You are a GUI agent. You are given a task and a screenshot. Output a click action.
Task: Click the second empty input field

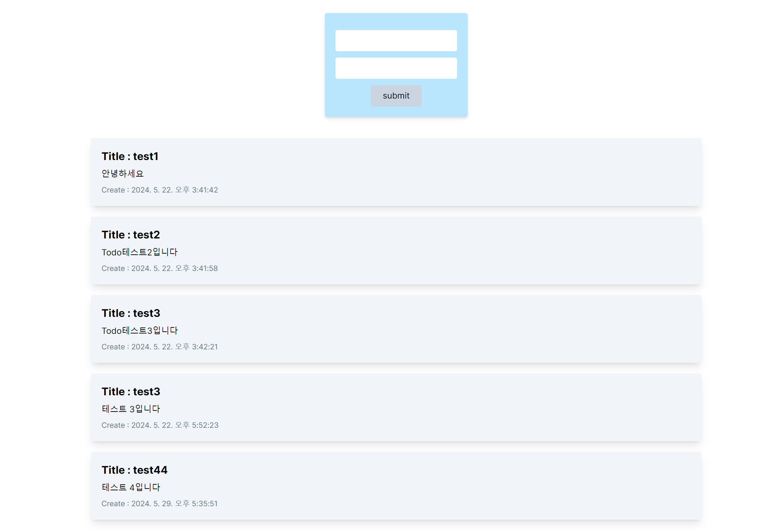click(396, 68)
